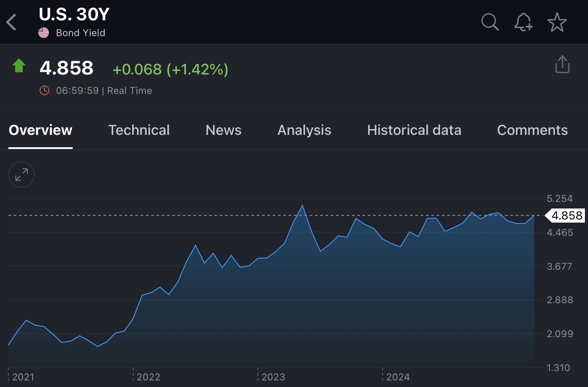This screenshot has height=387, width=588.
Task: Add U.S. 30Y to watchlist star
Action: (557, 22)
